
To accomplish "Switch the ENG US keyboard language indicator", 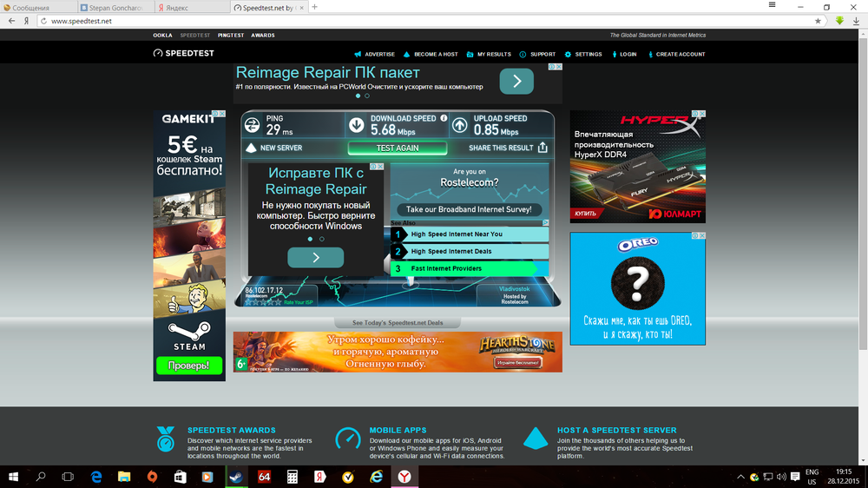I will pos(812,477).
